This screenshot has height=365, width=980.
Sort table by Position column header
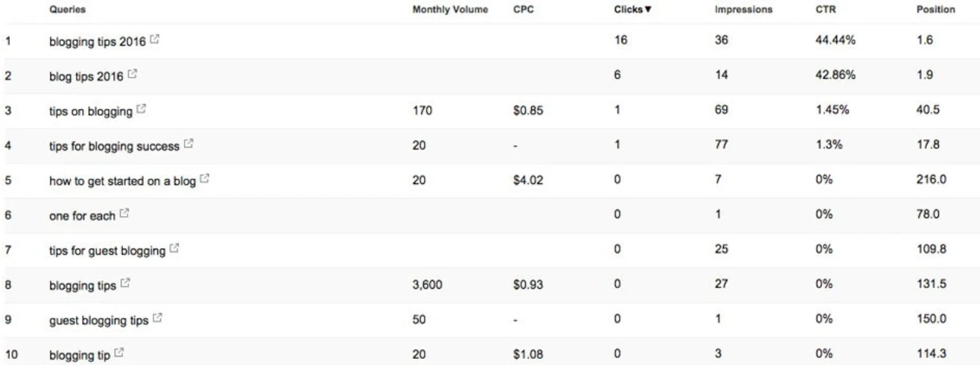936,10
